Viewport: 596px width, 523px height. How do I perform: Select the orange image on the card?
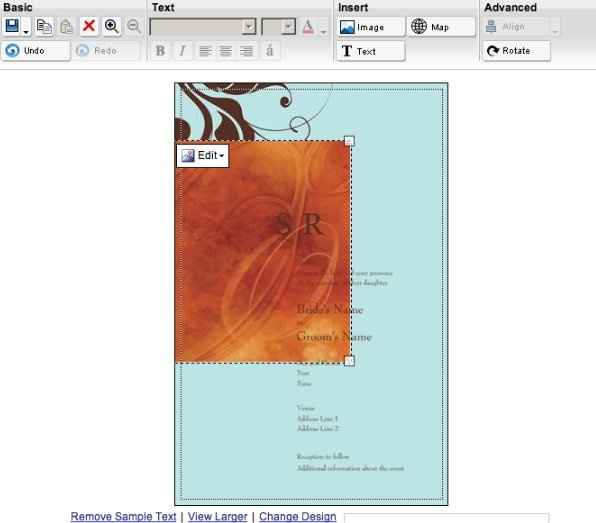(x=262, y=252)
